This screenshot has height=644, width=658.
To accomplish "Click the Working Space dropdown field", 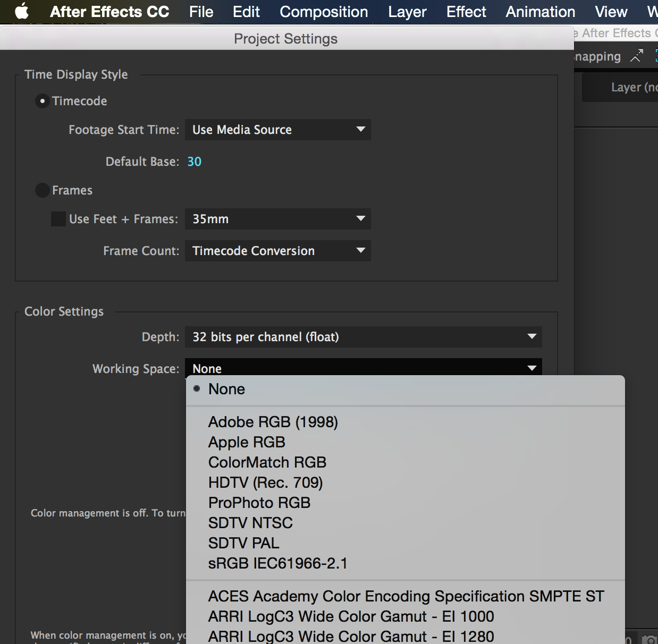I will (x=364, y=368).
